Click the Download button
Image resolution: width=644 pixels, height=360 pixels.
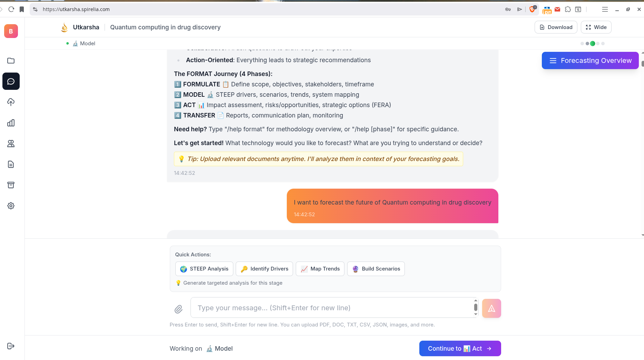[556, 27]
